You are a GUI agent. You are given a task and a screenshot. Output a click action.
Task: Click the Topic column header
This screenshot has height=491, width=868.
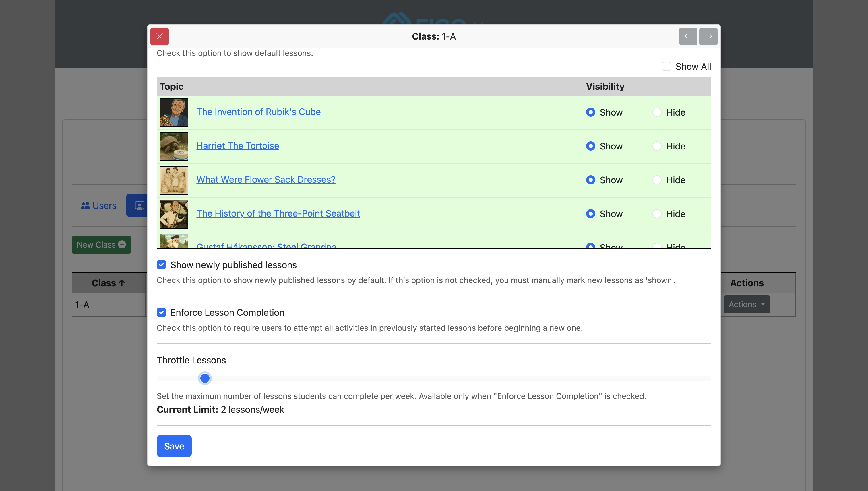[x=171, y=86]
